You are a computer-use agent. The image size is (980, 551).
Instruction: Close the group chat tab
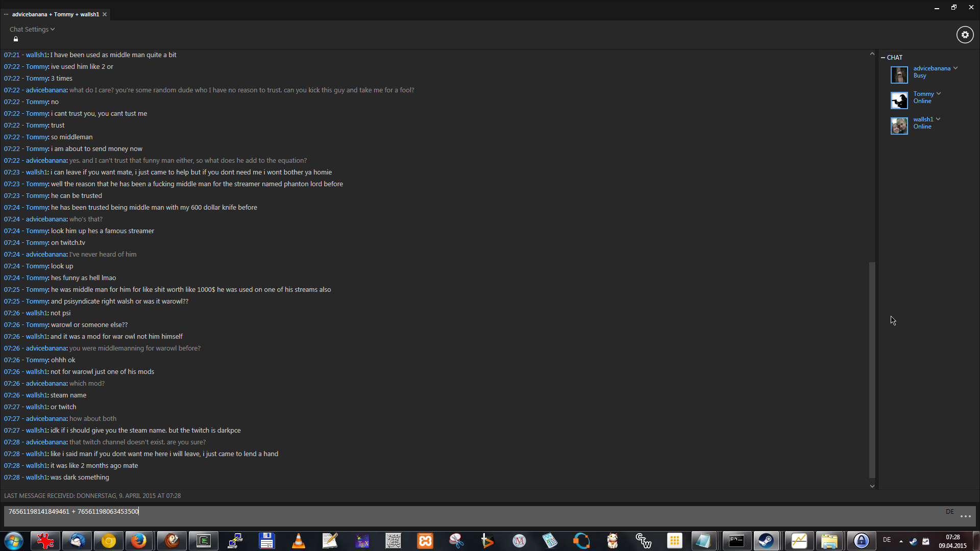pyautogui.click(x=105, y=14)
